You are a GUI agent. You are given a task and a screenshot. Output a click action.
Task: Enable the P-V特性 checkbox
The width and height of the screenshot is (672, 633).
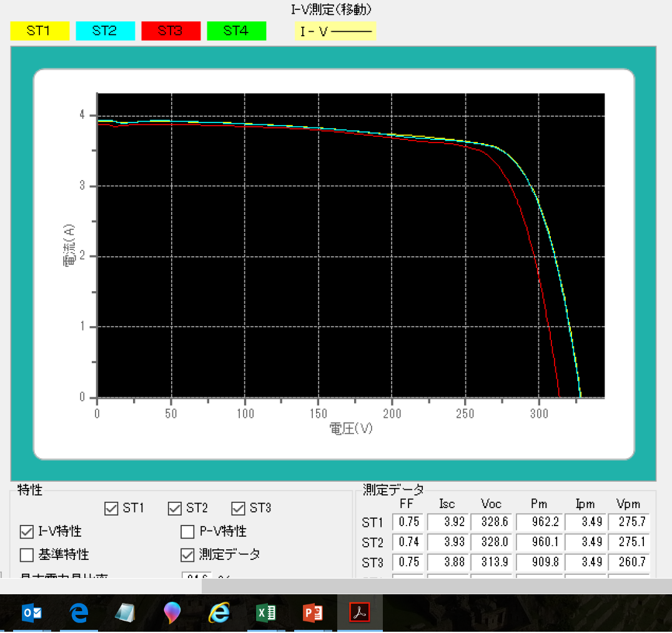[x=187, y=532]
